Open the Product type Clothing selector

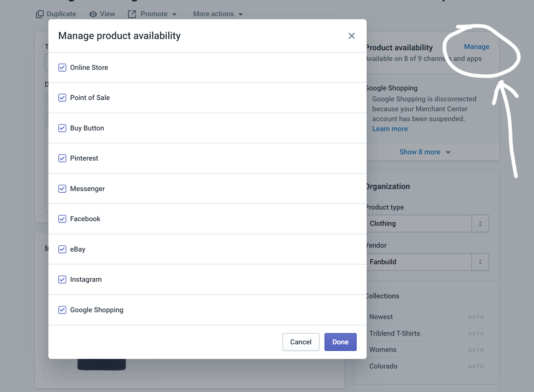tap(427, 223)
